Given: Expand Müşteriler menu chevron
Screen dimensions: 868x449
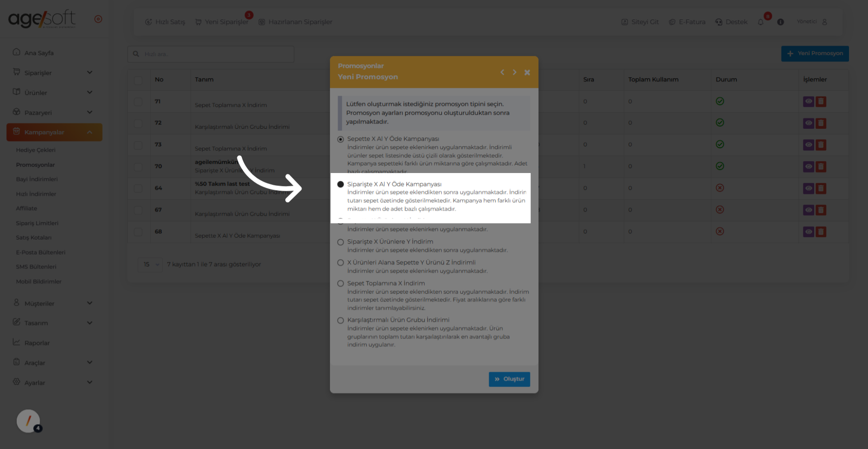Looking at the screenshot, I should click(90, 303).
